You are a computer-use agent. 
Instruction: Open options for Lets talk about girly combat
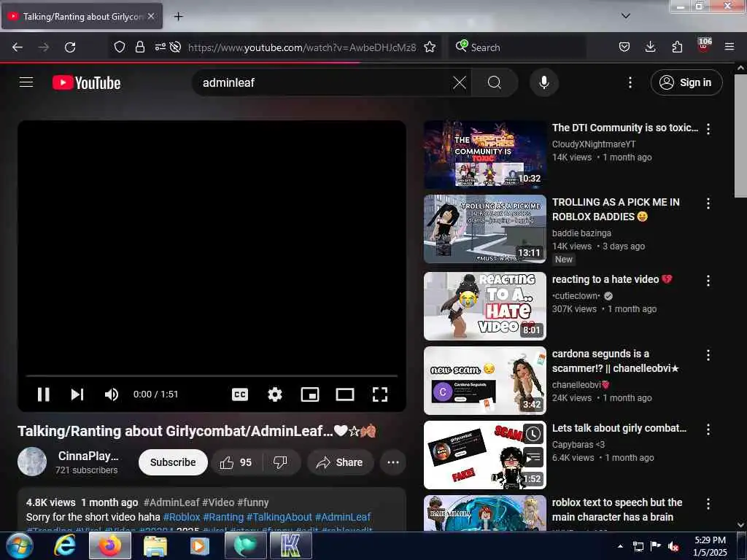coord(708,429)
